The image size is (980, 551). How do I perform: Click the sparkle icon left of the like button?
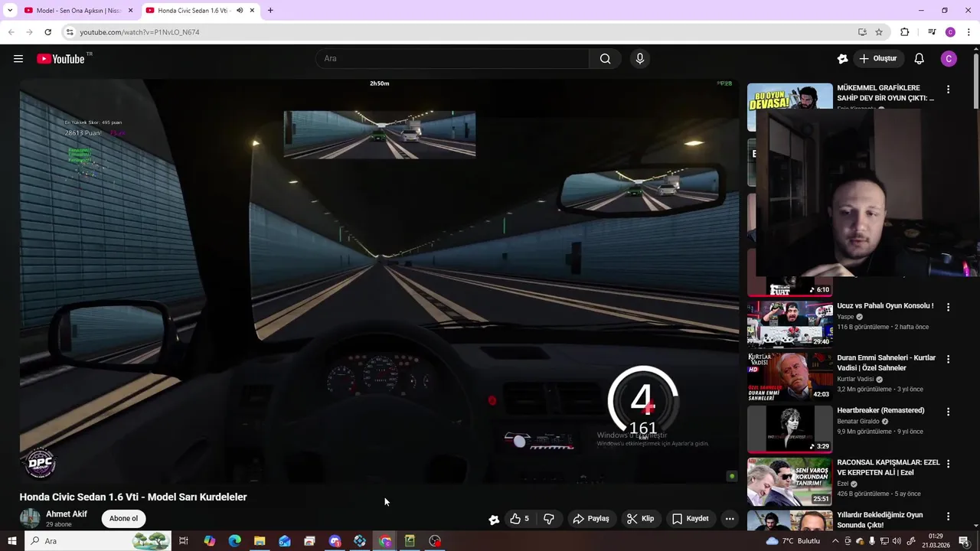pyautogui.click(x=494, y=519)
